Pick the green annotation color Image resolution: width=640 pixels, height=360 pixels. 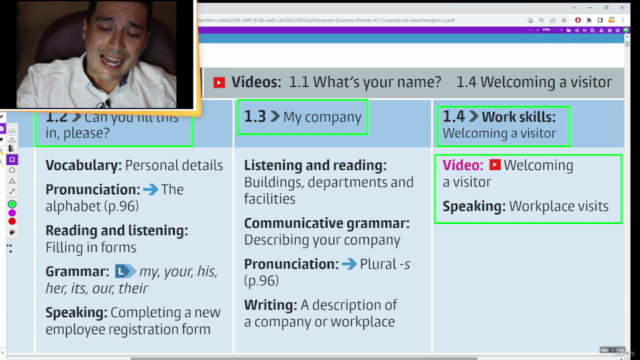coord(12,204)
